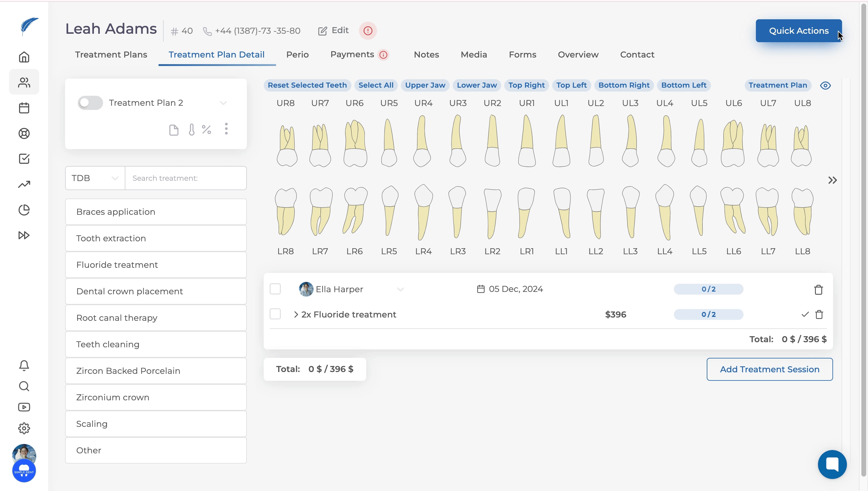Delete the Ella Harper session with trash icon
Viewport: 868px width, 491px height.
818,290
